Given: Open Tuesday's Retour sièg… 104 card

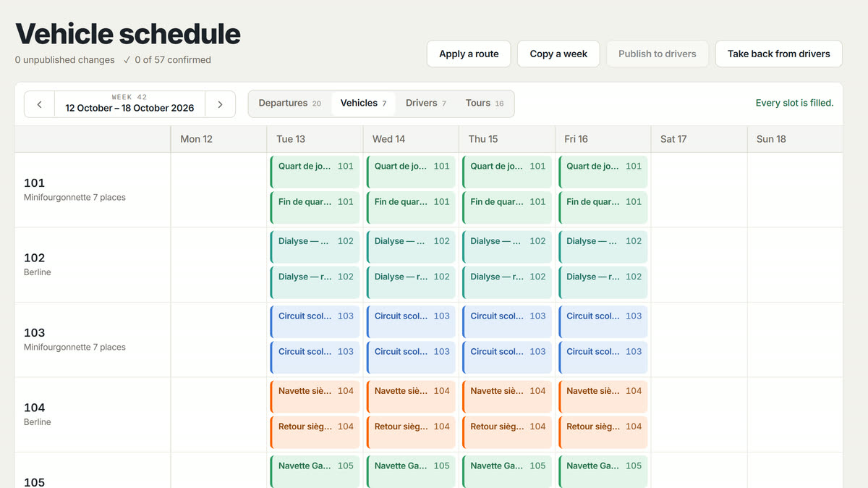Looking at the screenshot, I should tap(315, 432).
